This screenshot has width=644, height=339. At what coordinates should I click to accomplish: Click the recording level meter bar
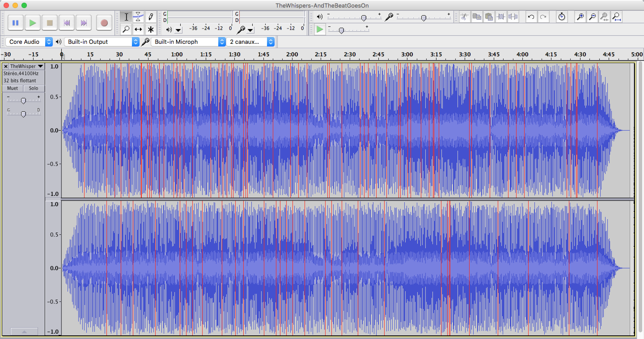(272, 17)
